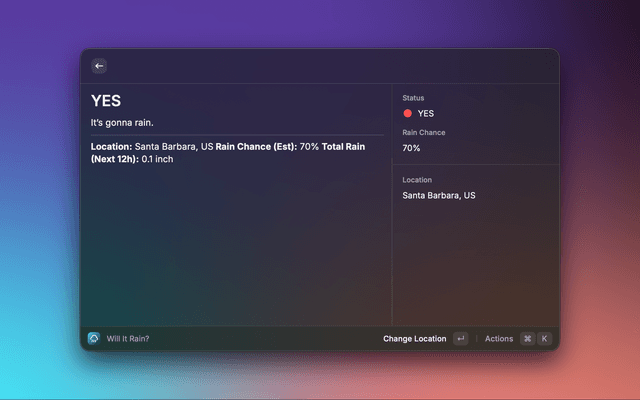
Task: Click Change Location action
Action: tap(414, 339)
